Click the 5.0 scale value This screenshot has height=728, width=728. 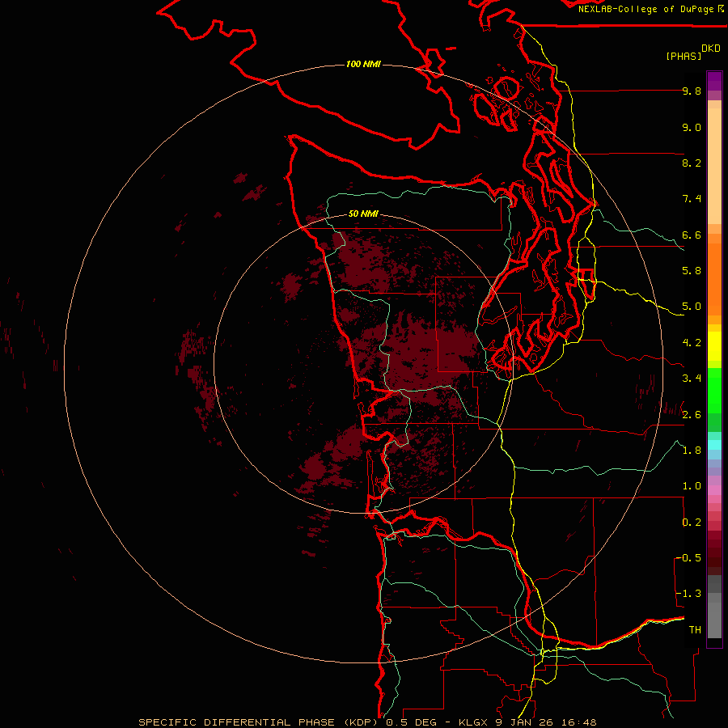tap(692, 307)
